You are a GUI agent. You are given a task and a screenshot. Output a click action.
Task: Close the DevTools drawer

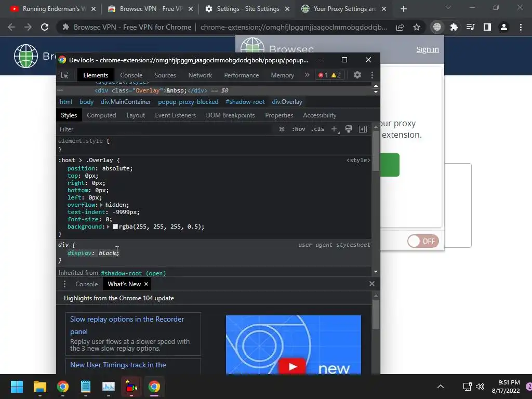[372, 284]
